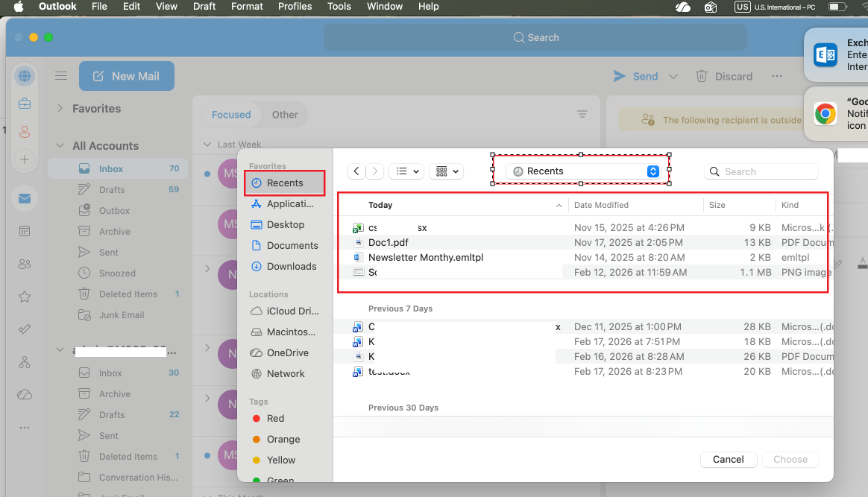
Task: Open the File menu
Action: [99, 7]
